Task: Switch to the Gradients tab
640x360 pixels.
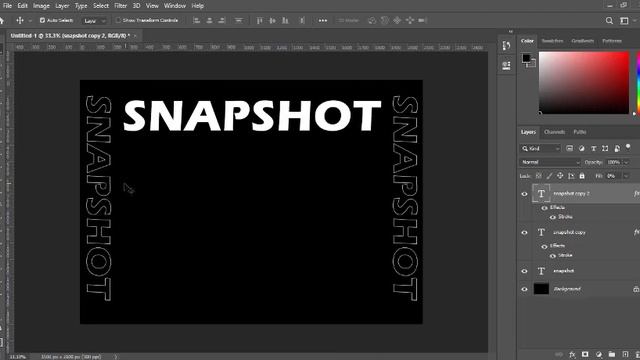Action: click(x=582, y=41)
